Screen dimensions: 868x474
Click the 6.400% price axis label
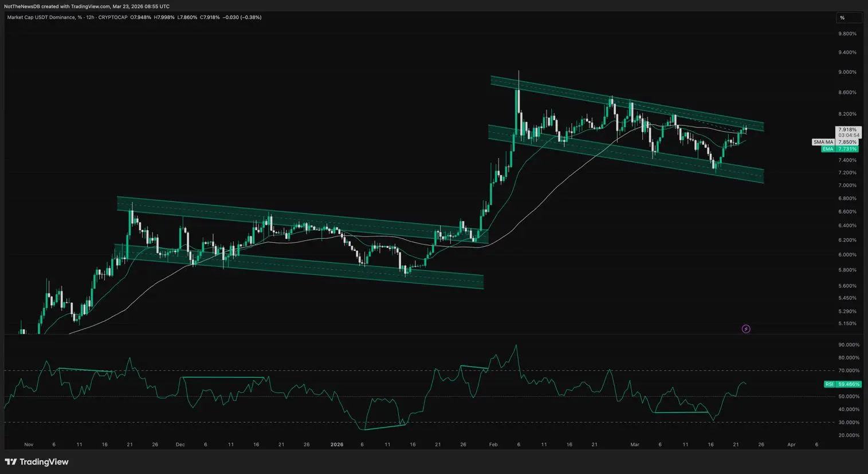coord(847,226)
